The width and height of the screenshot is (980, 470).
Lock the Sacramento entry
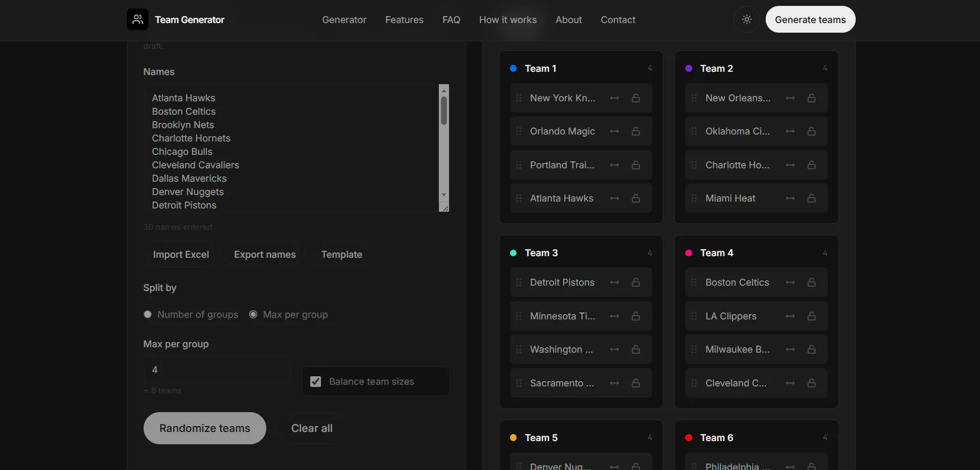point(636,383)
